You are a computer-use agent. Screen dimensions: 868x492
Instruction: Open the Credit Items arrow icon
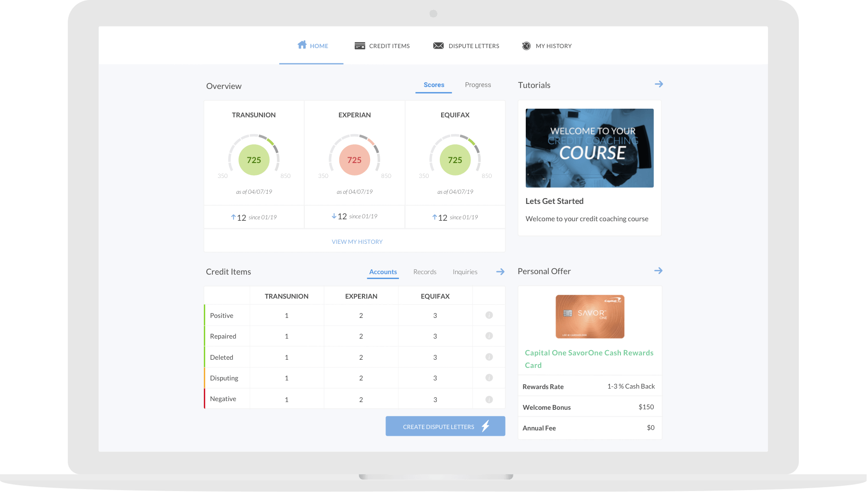click(x=500, y=271)
